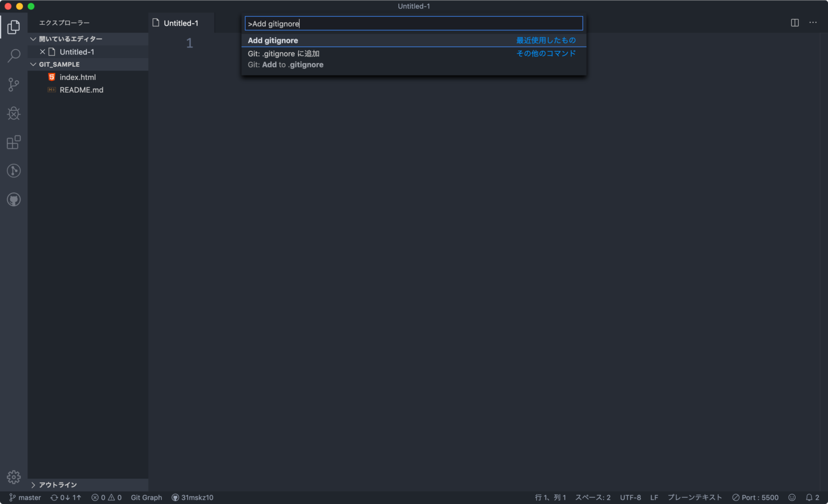The height and width of the screenshot is (504, 828).
Task: Toggle the split editor layout icon
Action: 795,23
